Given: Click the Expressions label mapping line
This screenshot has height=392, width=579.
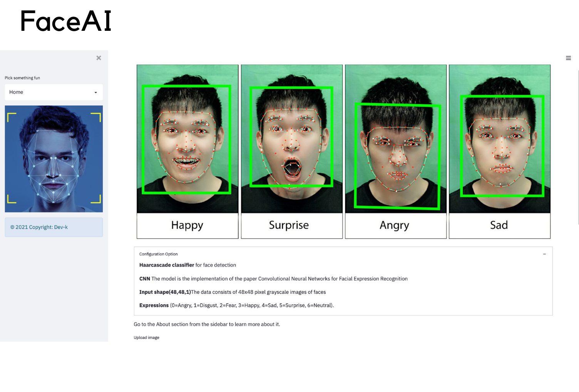Looking at the screenshot, I should pos(236,305).
